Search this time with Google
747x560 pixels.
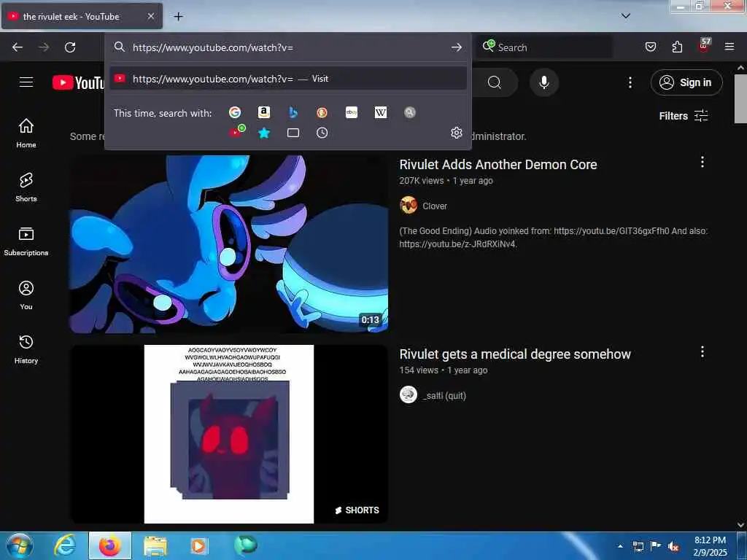(x=235, y=112)
